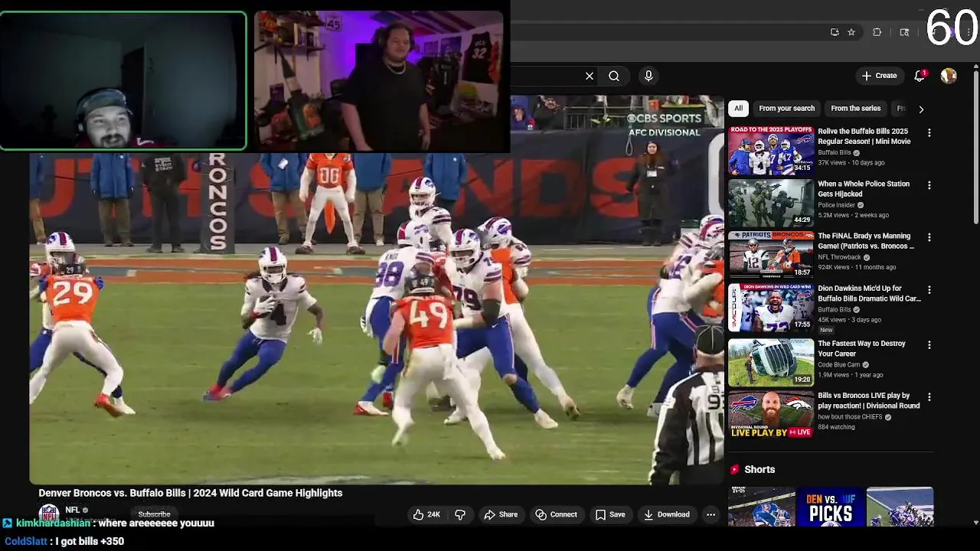The width and height of the screenshot is (980, 551).
Task: Clear the YouTube search box with X
Action: click(590, 76)
